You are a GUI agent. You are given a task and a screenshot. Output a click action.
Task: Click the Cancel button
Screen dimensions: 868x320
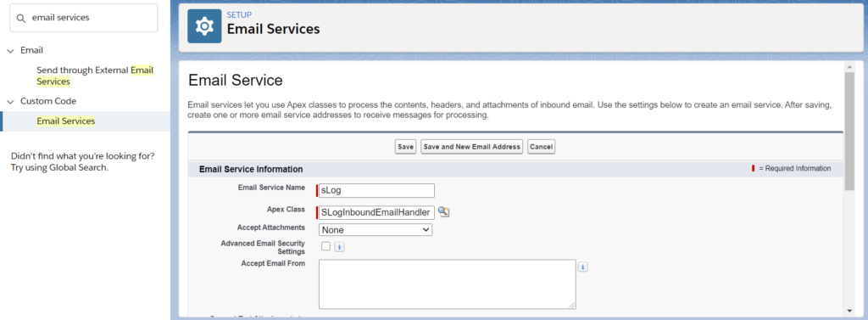pyautogui.click(x=541, y=147)
